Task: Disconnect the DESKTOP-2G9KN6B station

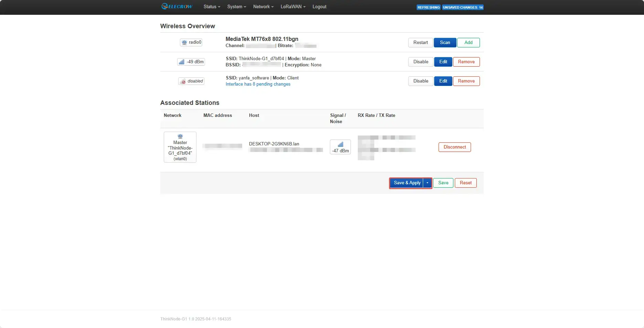Action: [454, 147]
